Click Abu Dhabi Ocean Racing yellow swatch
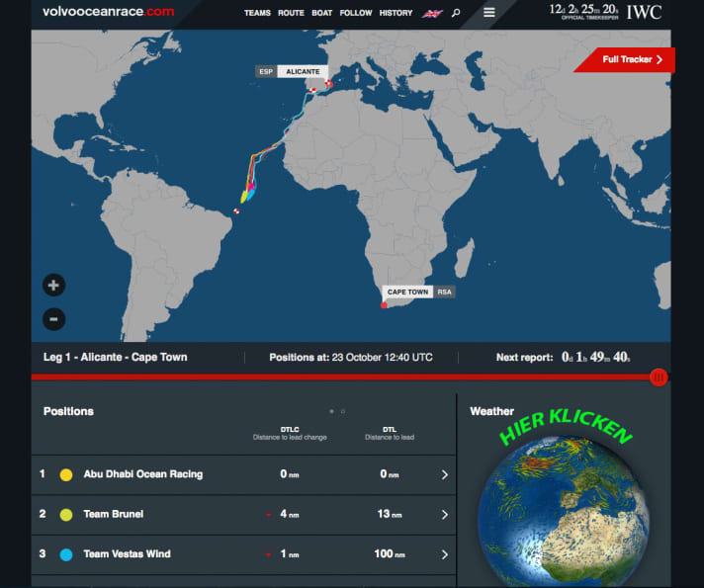Image resolution: width=704 pixels, height=588 pixels. (x=66, y=475)
